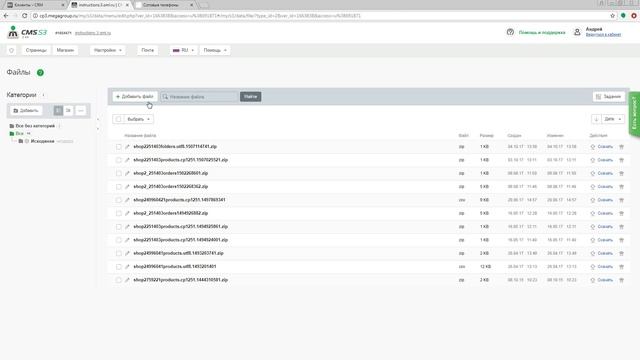Click trash icon for products.utf8.1493203741.zip
640x360 pixels.
[622, 253]
